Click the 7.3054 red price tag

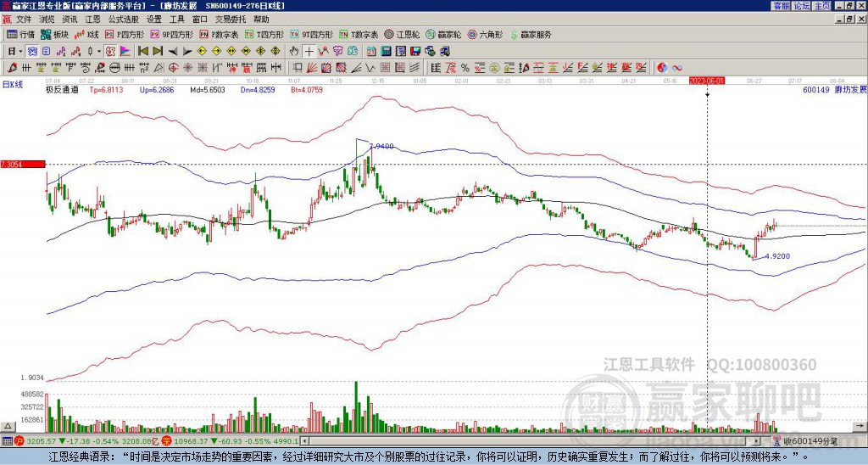point(22,164)
